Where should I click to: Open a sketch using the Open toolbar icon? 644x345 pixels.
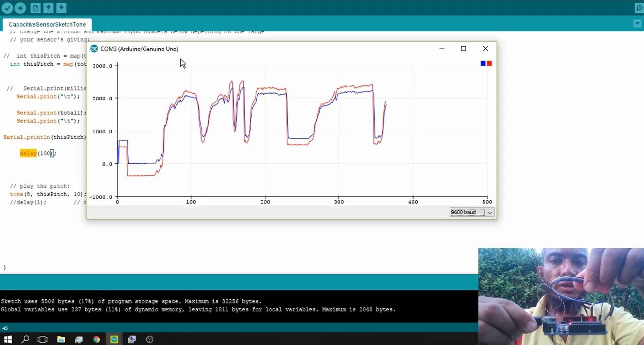[x=48, y=8]
